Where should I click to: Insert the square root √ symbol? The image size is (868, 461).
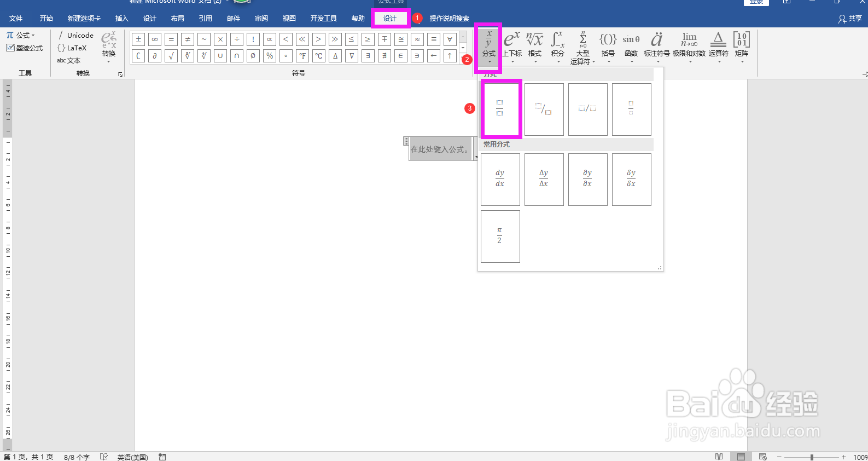[171, 56]
